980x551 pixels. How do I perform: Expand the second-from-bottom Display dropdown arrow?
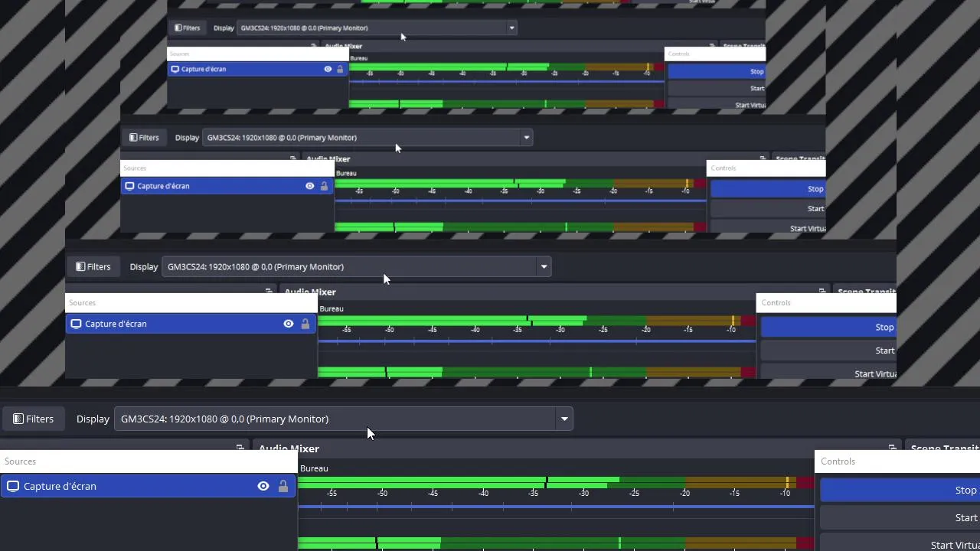[x=544, y=266]
